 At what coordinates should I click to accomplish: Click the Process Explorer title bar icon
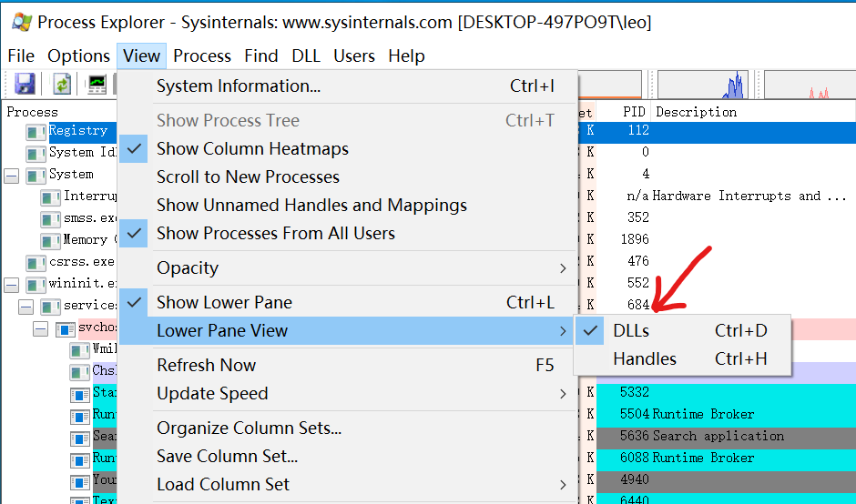click(22, 22)
